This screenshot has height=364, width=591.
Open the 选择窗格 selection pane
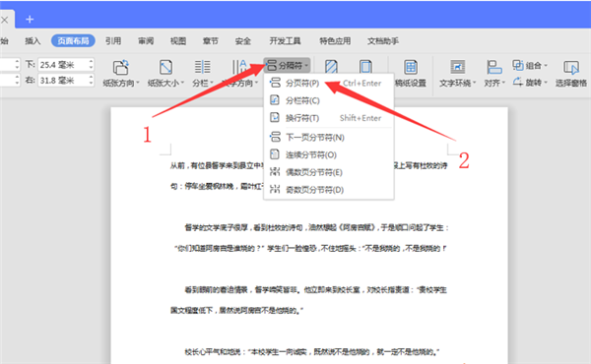[x=570, y=74]
